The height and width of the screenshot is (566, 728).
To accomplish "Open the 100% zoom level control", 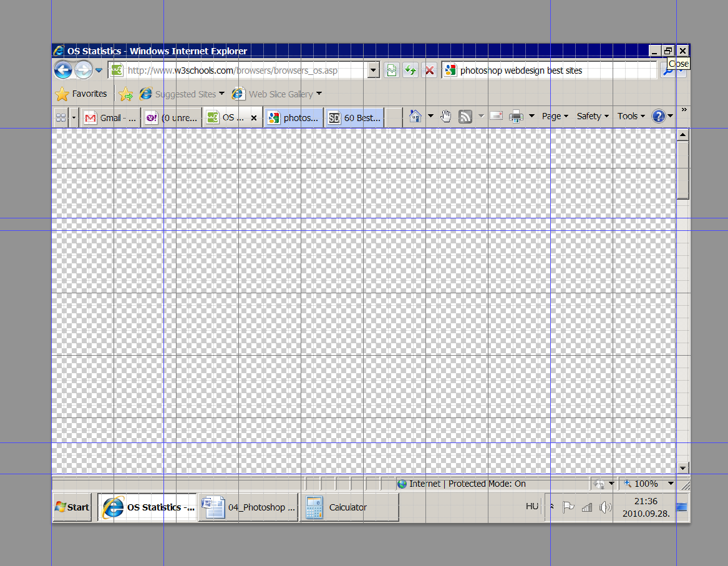I will (648, 484).
